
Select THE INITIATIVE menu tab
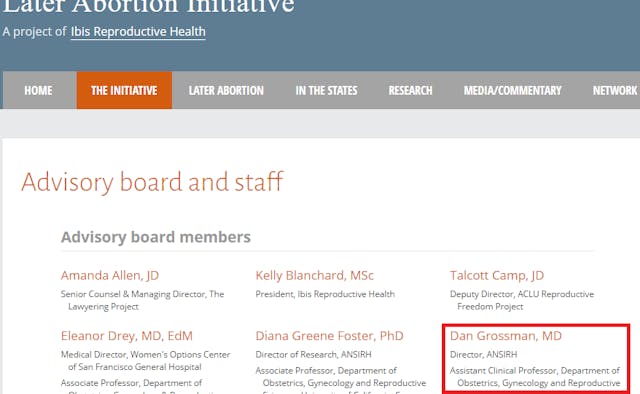pyautogui.click(x=124, y=90)
